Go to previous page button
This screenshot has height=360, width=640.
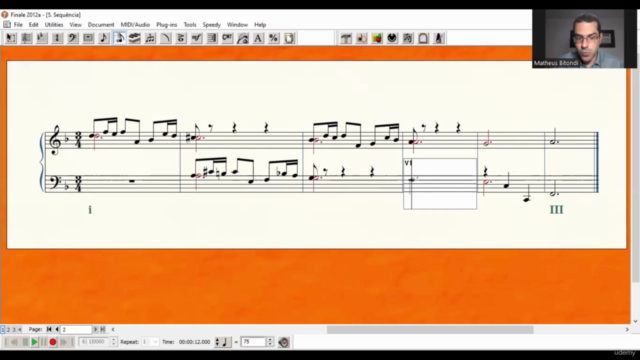[57, 329]
